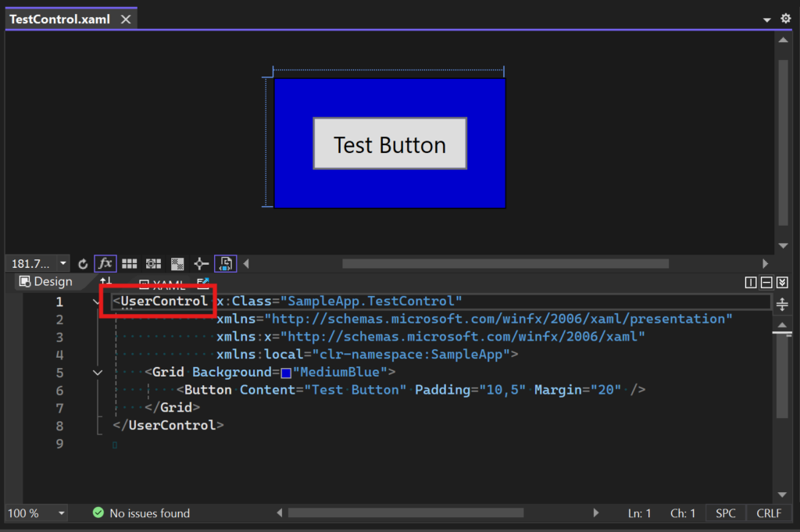The image size is (800, 532).
Task: Switch to vertical split layout
Action: click(x=751, y=282)
